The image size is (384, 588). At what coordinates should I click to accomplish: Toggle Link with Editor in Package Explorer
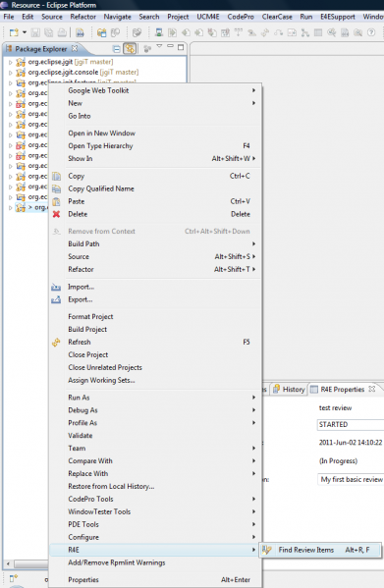130,49
